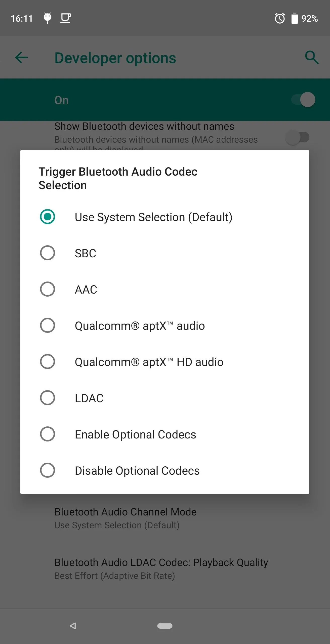This screenshot has width=330, height=644.
Task: Open Bluetooth Audio LDAC Playback Quality
Action: pos(165,569)
